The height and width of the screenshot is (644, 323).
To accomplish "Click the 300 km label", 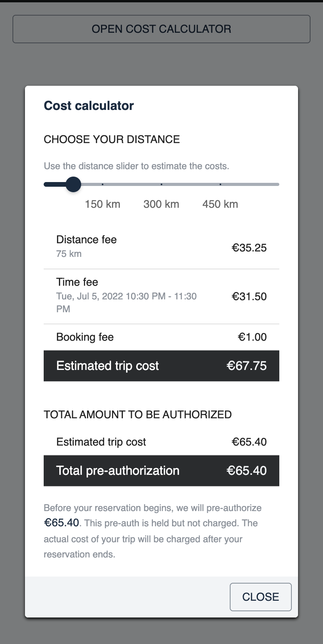I will tap(161, 204).
